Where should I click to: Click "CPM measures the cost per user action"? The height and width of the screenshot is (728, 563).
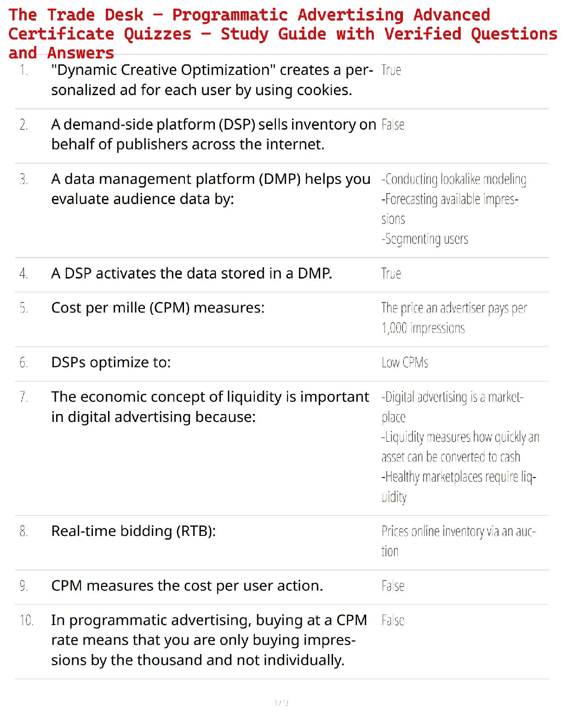[187, 586]
